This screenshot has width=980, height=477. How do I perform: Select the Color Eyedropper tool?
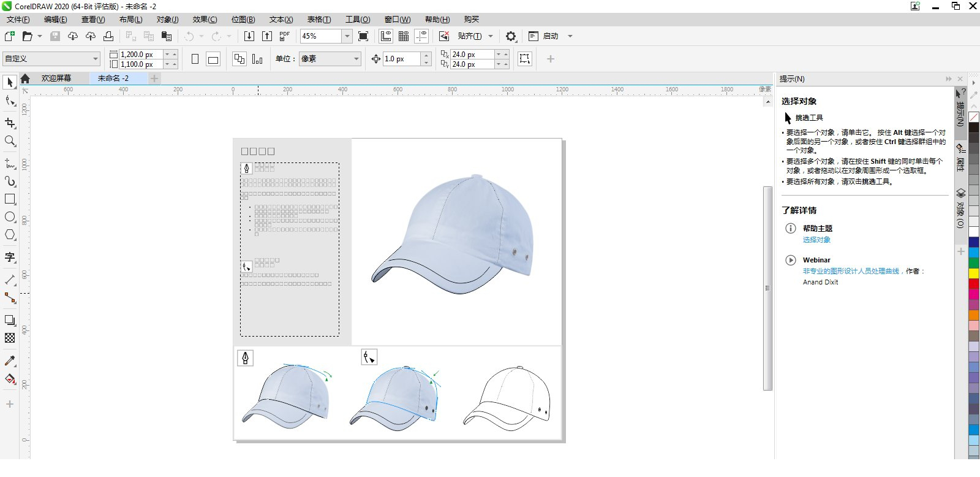point(10,361)
